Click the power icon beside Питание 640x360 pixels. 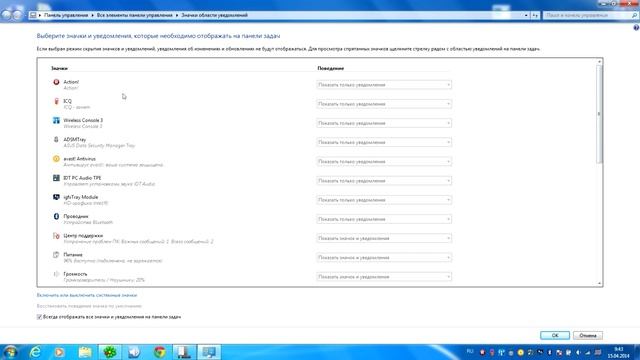(56, 255)
